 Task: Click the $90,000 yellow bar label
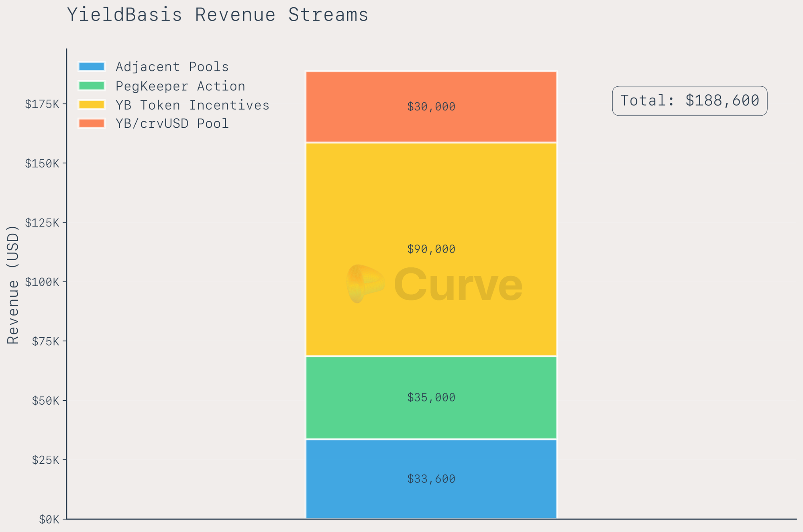pyautogui.click(x=431, y=249)
